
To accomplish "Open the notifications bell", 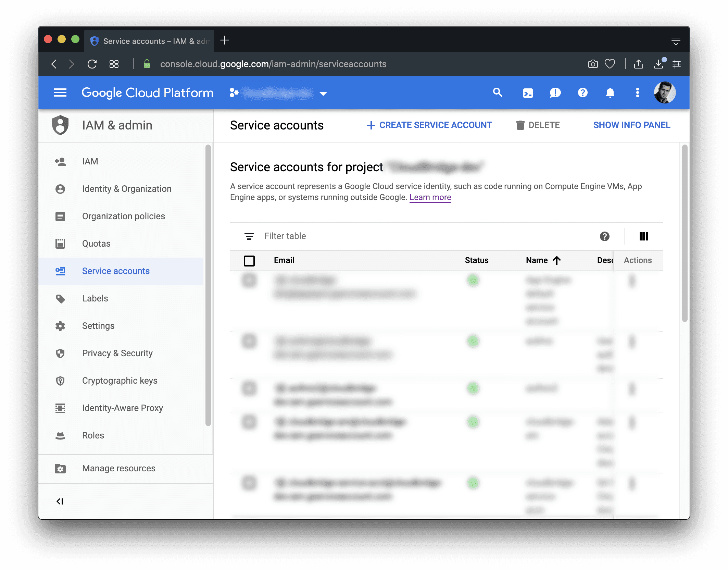I will tap(610, 93).
